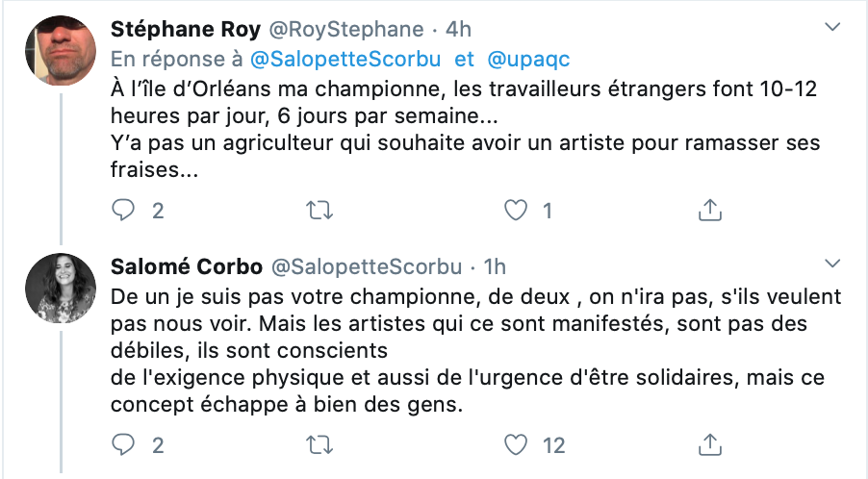Open Salomé Corbo's profile from her name
The width and height of the screenshot is (868, 479).
[x=187, y=266]
